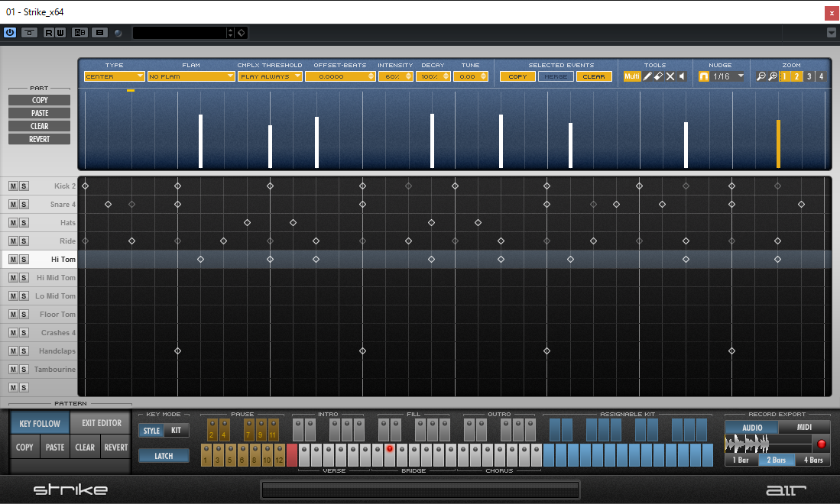Click the plugin preset name field
Screen dimensions: 840x504
[x=180, y=33]
